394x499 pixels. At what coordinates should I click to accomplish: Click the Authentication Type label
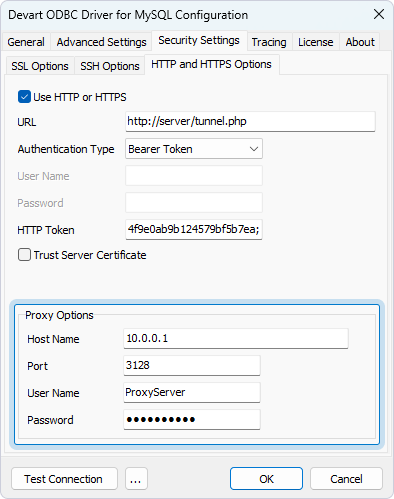[66, 149]
